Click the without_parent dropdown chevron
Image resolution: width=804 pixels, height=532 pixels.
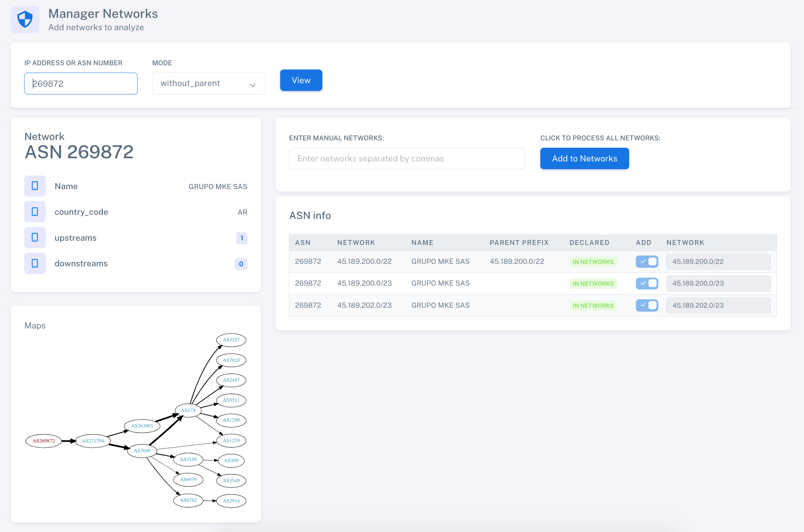click(252, 85)
